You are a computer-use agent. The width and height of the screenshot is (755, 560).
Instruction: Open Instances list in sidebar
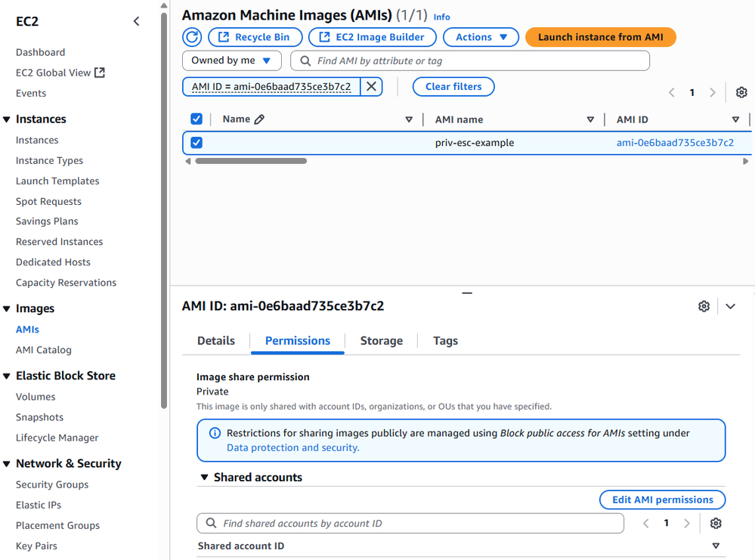(37, 140)
